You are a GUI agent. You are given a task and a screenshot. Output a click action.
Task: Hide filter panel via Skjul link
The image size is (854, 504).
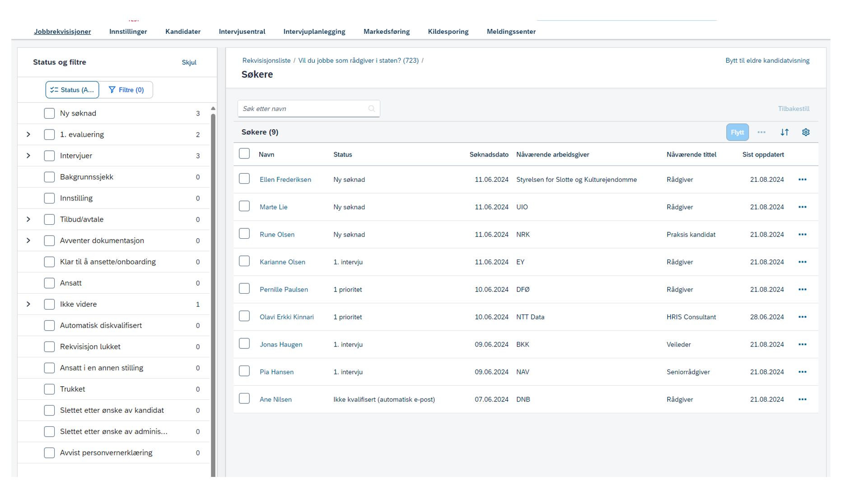click(189, 62)
